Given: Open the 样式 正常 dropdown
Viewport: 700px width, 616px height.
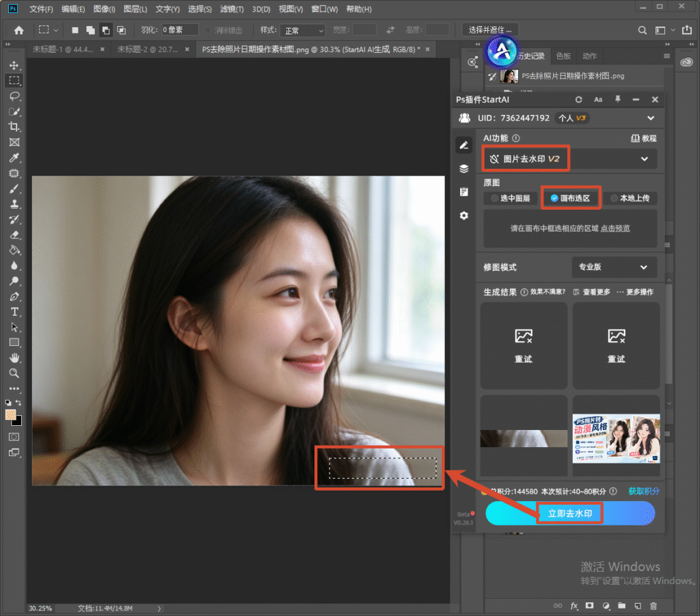Looking at the screenshot, I should point(303,30).
